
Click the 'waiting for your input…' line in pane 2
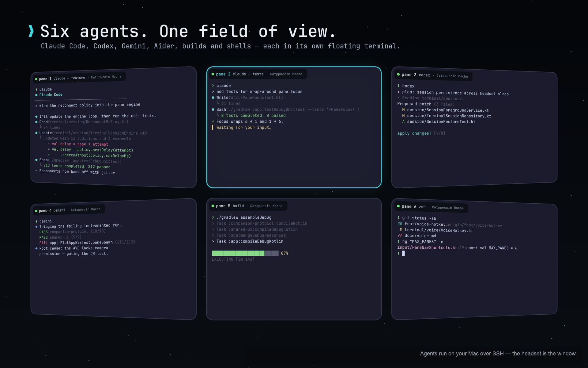[x=244, y=128]
